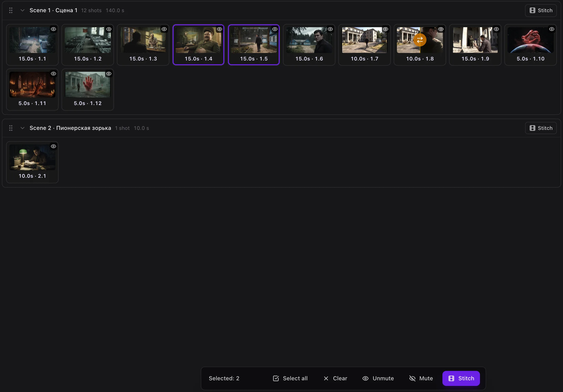Grab the Scene 1 drag handle

tap(11, 10)
